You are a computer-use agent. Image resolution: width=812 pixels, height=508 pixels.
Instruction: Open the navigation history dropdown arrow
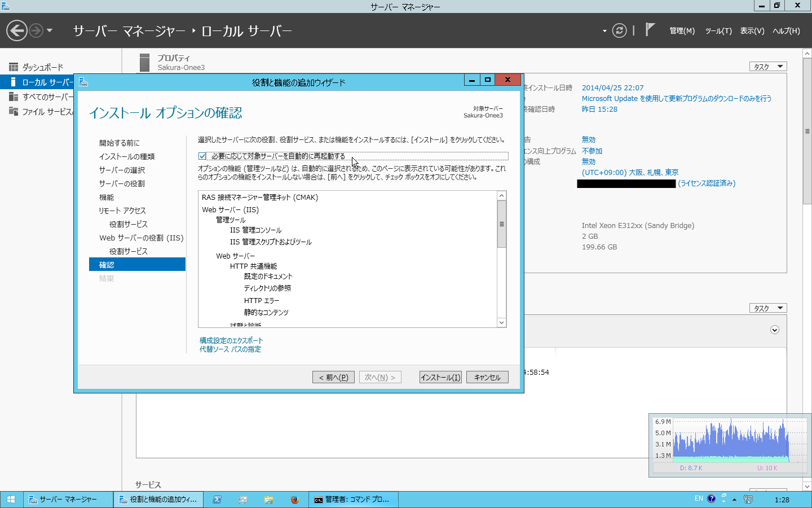[x=50, y=30]
